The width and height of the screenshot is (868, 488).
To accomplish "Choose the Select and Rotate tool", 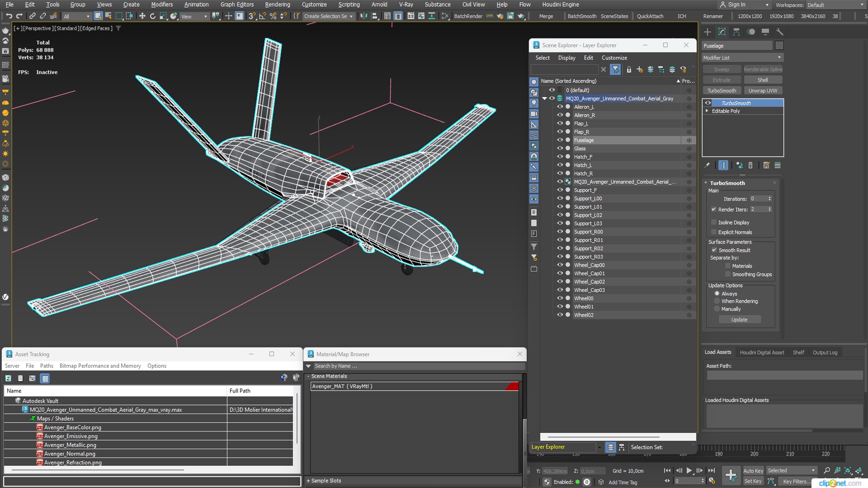I will click(152, 16).
